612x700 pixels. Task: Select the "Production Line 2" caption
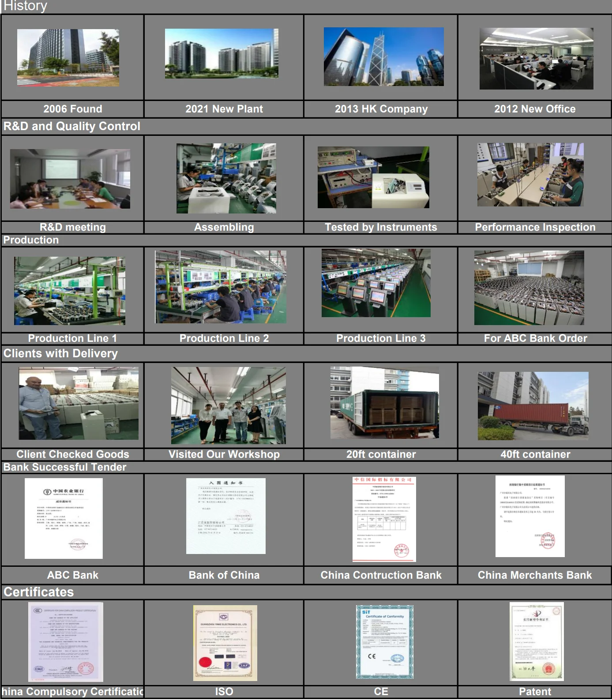(224, 338)
